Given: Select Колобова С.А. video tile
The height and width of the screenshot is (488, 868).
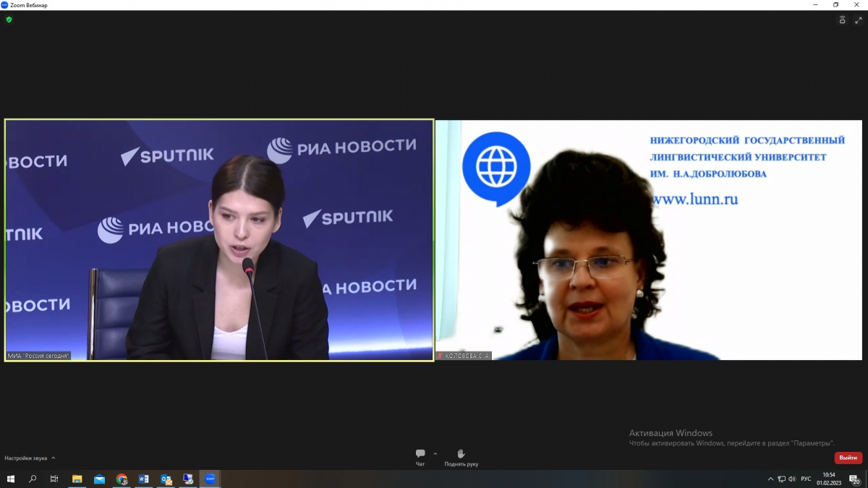Looking at the screenshot, I should tap(649, 240).
